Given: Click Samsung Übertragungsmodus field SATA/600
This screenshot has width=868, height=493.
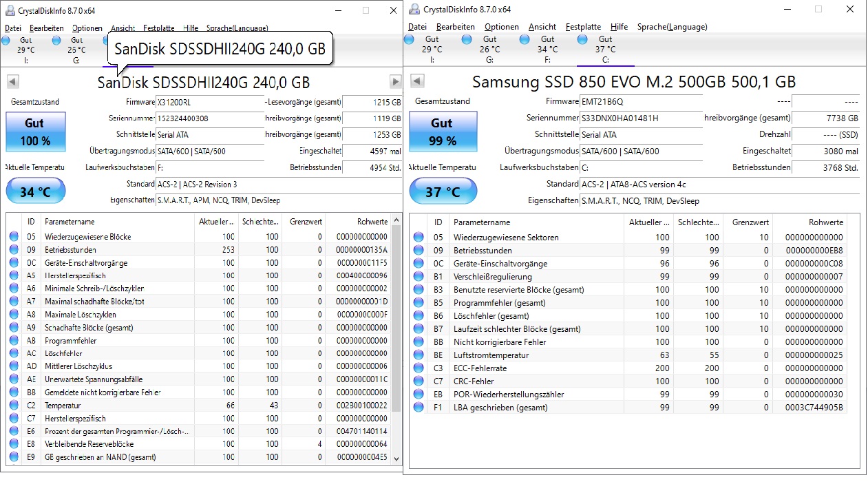Looking at the screenshot, I should coord(642,151).
